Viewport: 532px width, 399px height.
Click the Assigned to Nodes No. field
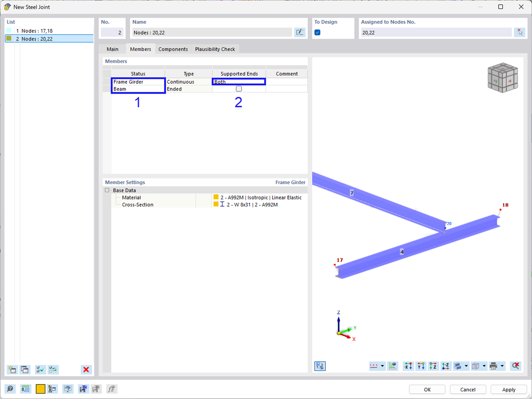coord(436,32)
